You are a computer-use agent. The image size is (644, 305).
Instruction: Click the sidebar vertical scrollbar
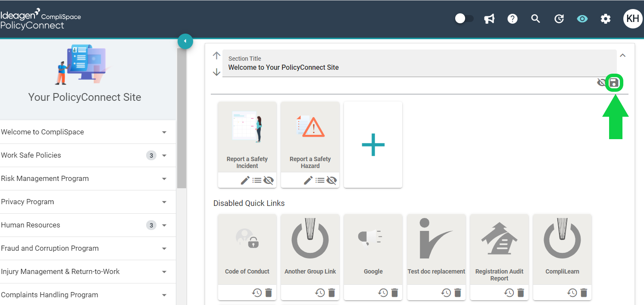click(181, 118)
